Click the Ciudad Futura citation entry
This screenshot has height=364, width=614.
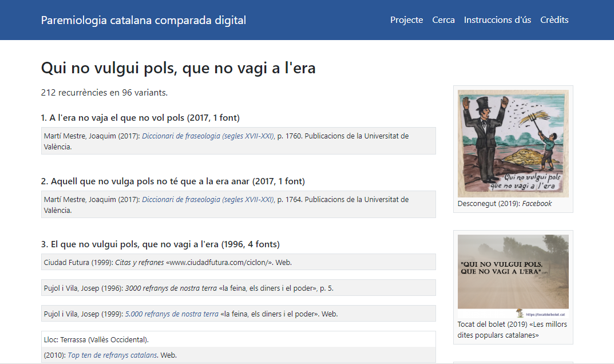pos(168,263)
